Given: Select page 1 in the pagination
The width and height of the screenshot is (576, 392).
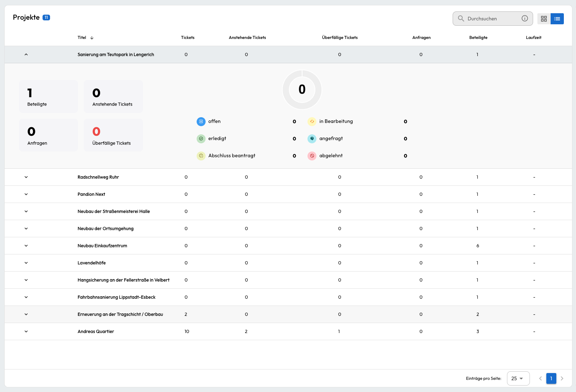Looking at the screenshot, I should [551, 378].
